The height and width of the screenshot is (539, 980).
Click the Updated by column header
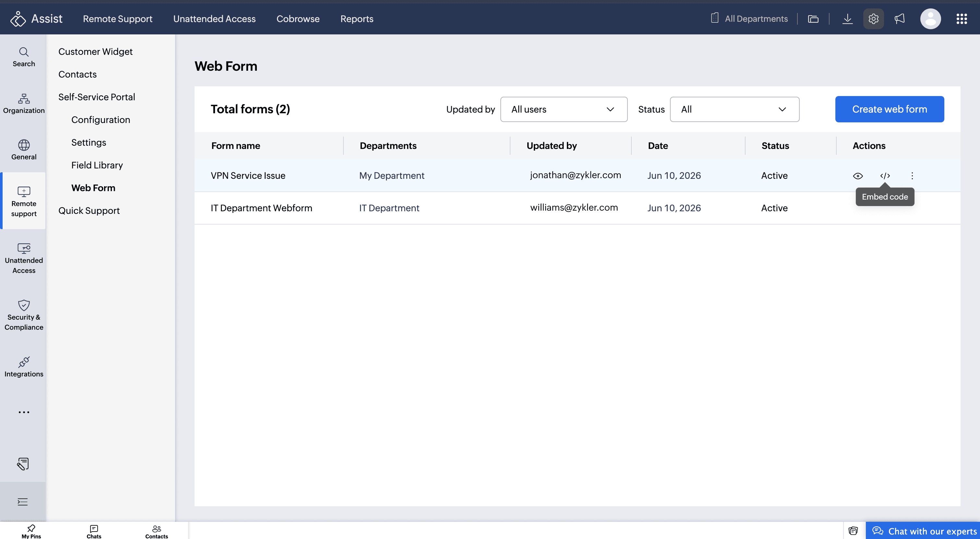(552, 146)
